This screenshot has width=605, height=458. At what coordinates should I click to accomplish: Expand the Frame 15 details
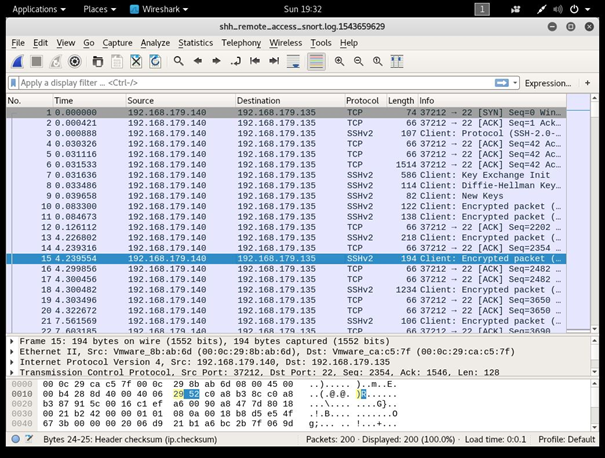(12, 341)
